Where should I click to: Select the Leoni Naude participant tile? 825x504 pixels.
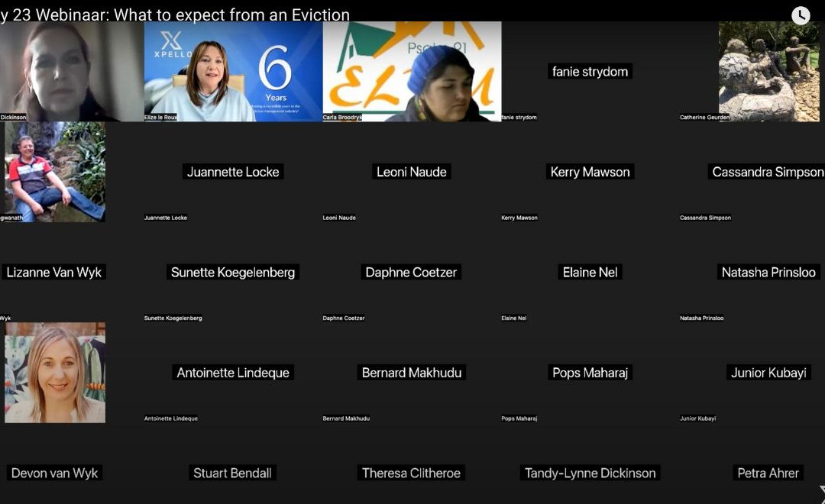coord(412,172)
